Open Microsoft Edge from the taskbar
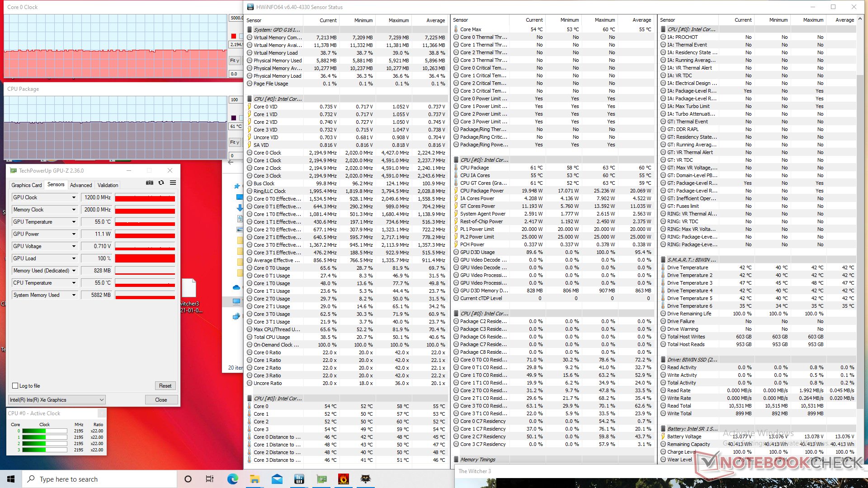The image size is (868, 488). 233,479
